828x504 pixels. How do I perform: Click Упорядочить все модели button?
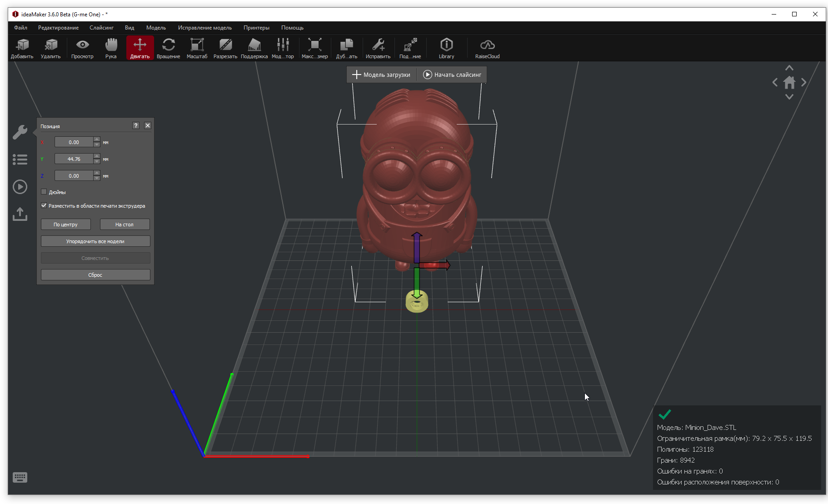tap(95, 241)
